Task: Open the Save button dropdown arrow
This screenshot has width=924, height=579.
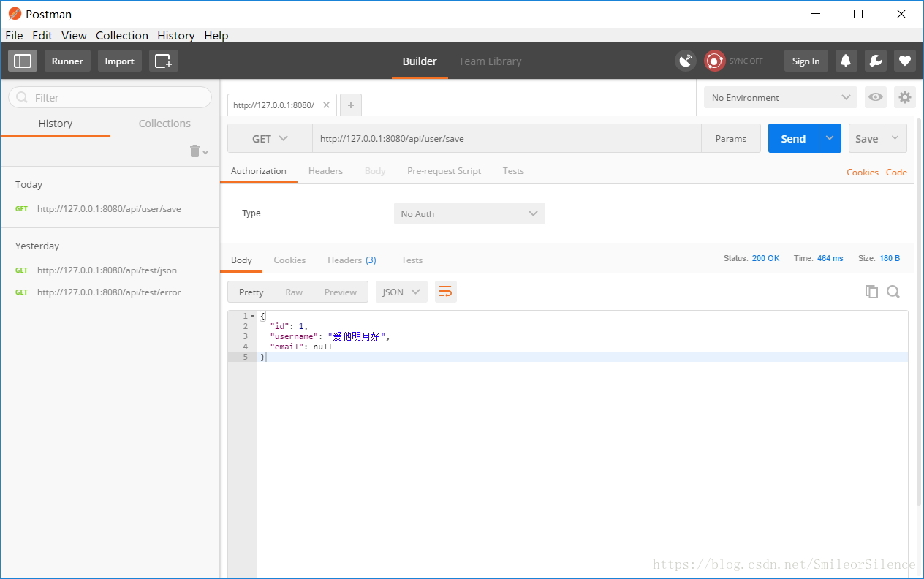Action: (x=895, y=138)
